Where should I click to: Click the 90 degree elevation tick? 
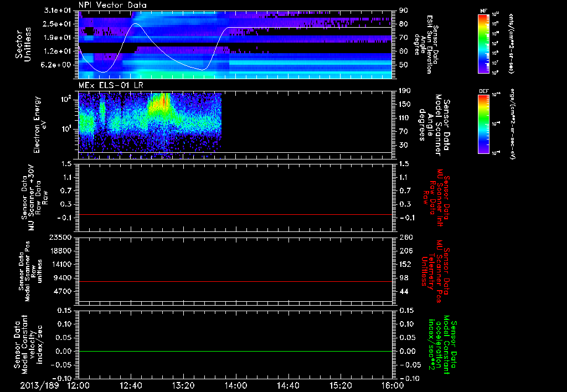(x=404, y=11)
